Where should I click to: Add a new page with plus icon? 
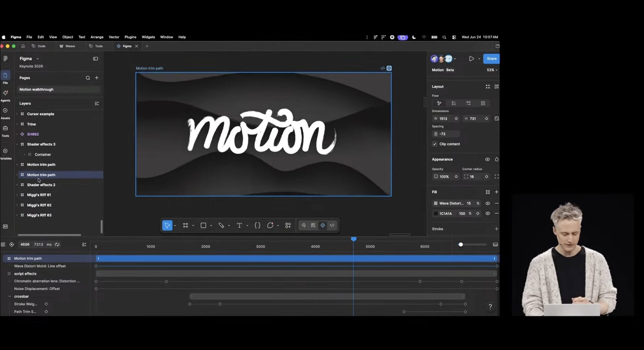pos(97,78)
